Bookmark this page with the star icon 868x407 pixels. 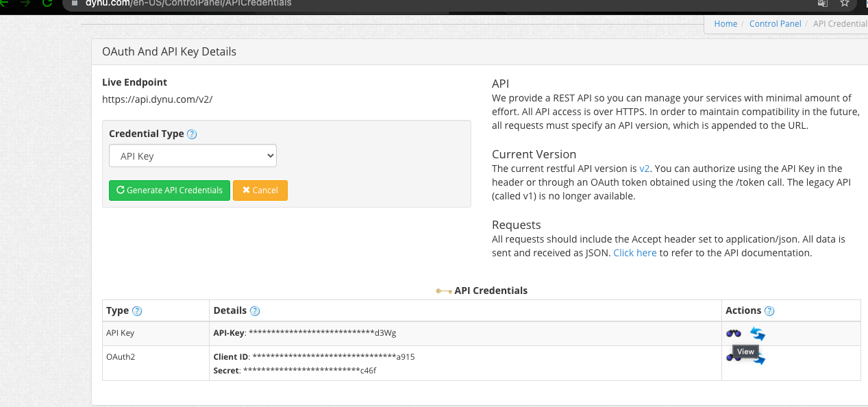click(x=845, y=3)
